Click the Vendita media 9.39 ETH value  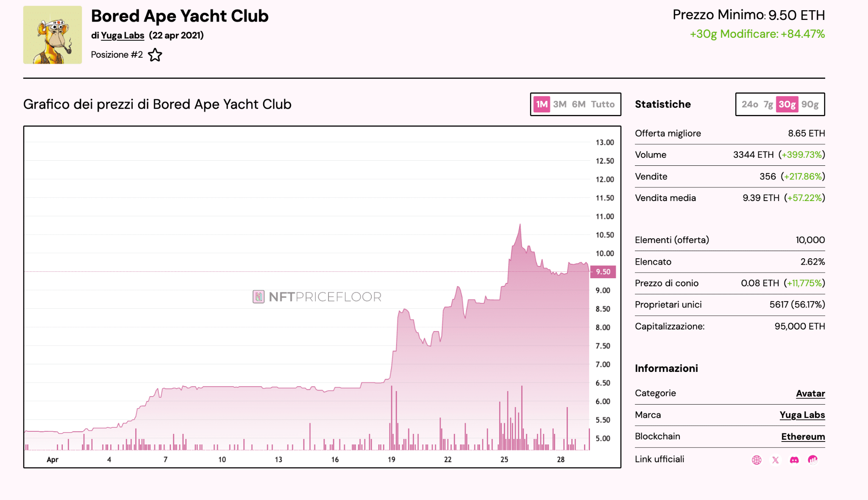[761, 198]
